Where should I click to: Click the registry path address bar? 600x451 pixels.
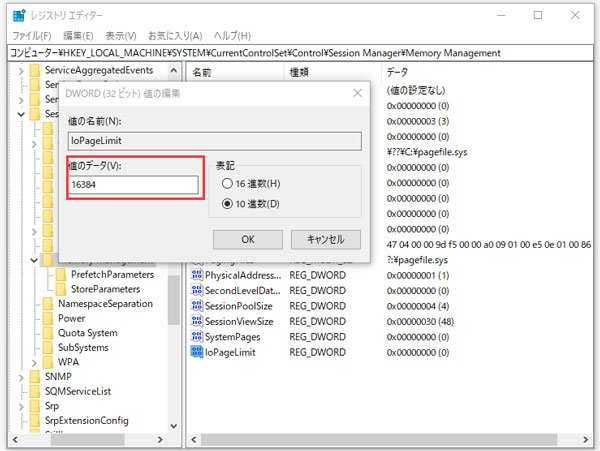(300, 53)
